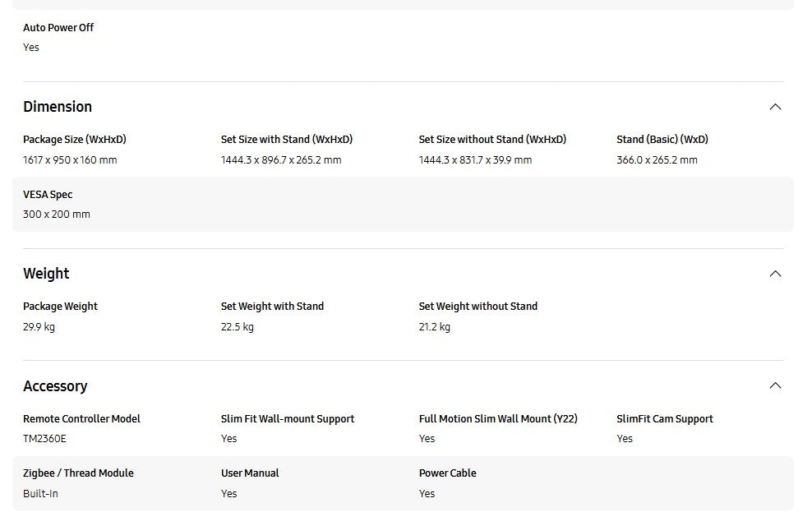Click Full Motion Slim Wall Mount label
This screenshot has width=812, height=526.
click(498, 419)
